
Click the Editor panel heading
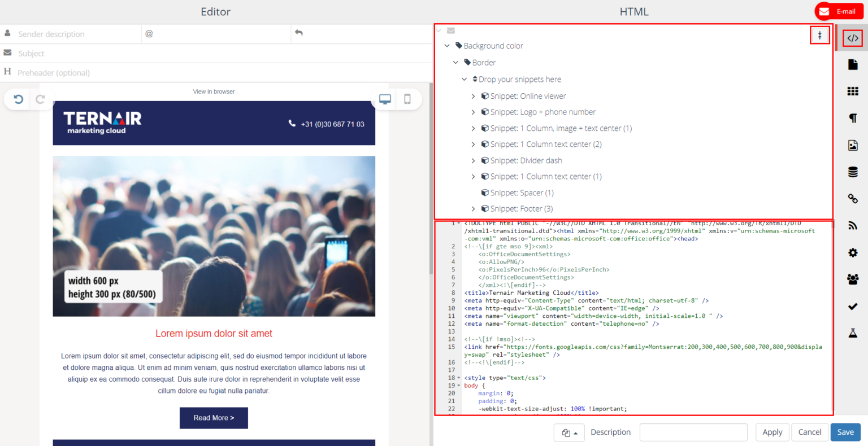[216, 12]
